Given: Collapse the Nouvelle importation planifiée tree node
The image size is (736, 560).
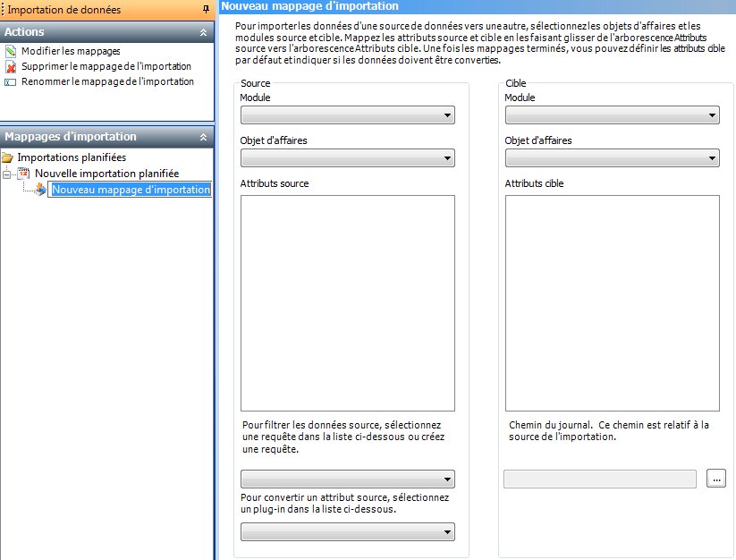Looking at the screenshot, I should (x=8, y=174).
